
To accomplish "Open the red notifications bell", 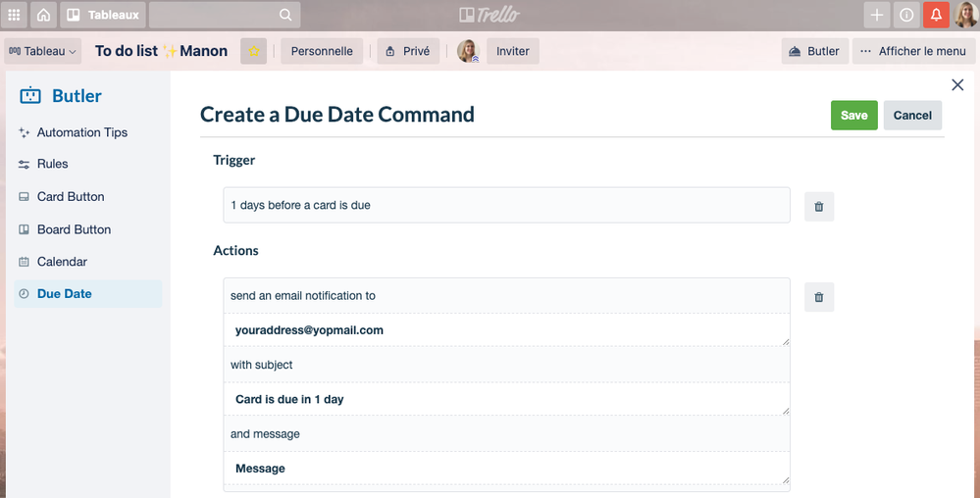I will click(936, 15).
